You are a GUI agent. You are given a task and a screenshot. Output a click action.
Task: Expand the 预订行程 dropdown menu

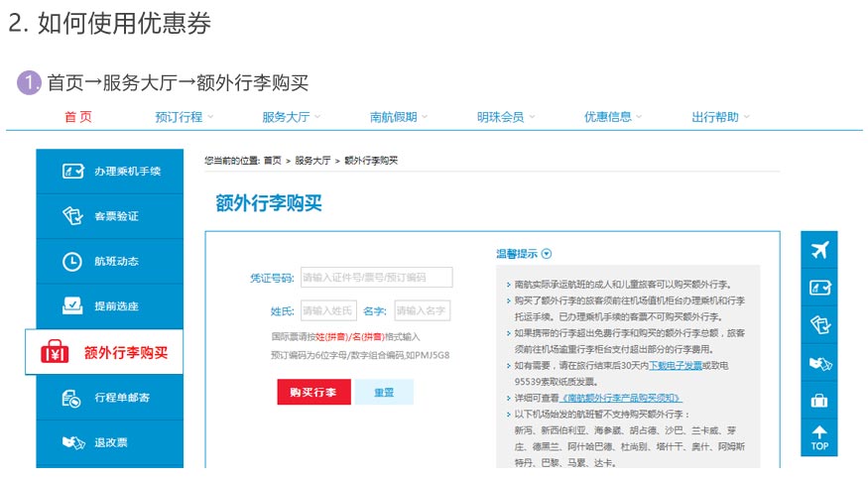point(185,117)
